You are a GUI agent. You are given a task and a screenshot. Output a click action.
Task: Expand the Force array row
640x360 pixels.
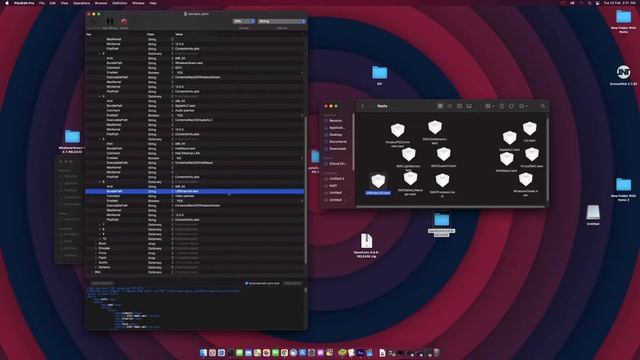pyautogui.click(x=96, y=253)
